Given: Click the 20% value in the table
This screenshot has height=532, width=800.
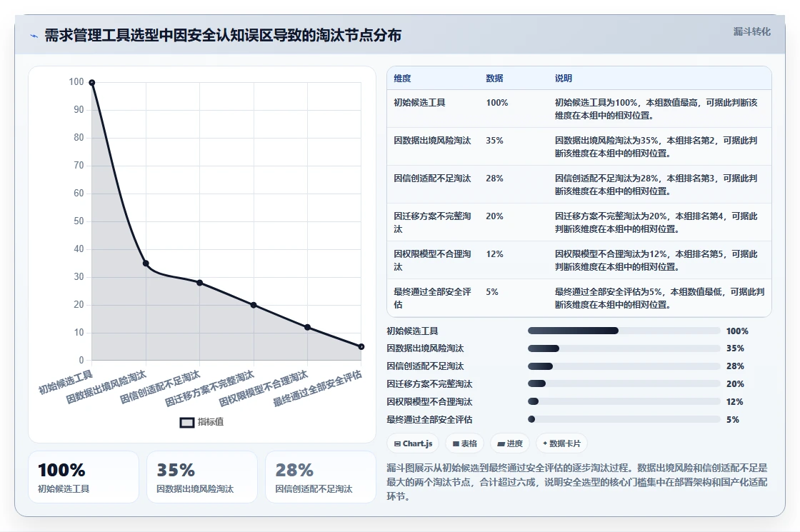Looking at the screenshot, I should 494,216.
